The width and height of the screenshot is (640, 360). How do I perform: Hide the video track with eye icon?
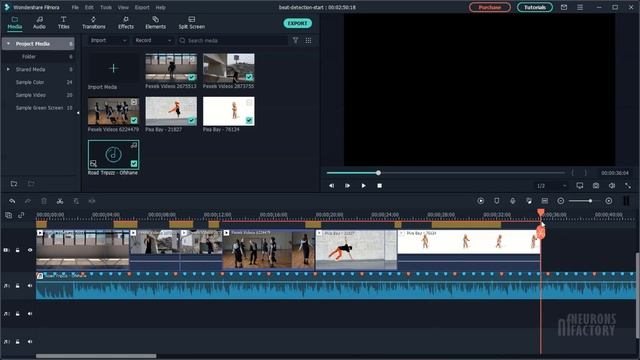point(30,250)
